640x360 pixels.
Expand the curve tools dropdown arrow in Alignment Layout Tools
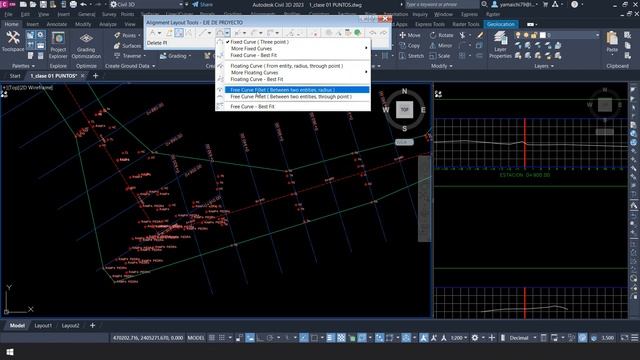click(227, 33)
